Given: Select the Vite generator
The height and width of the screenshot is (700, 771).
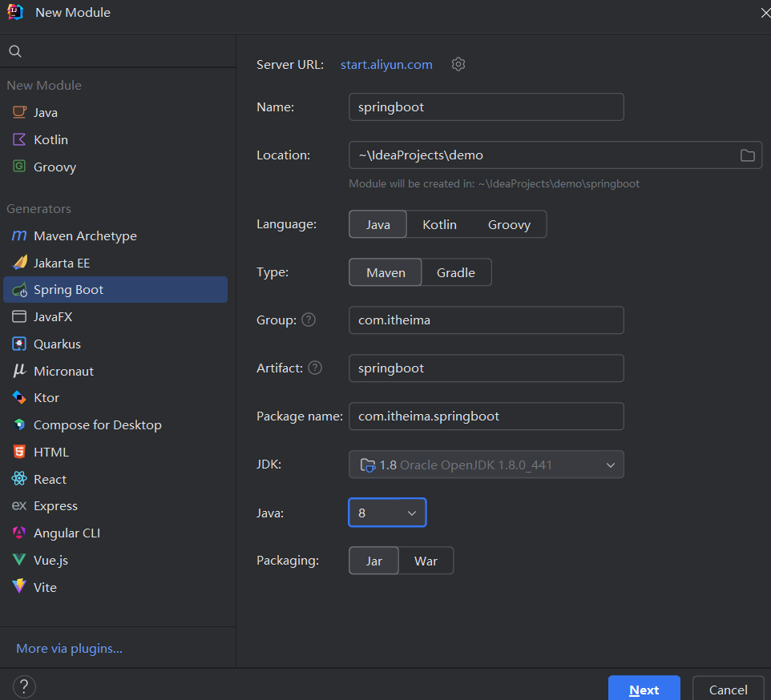Looking at the screenshot, I should (115, 586).
